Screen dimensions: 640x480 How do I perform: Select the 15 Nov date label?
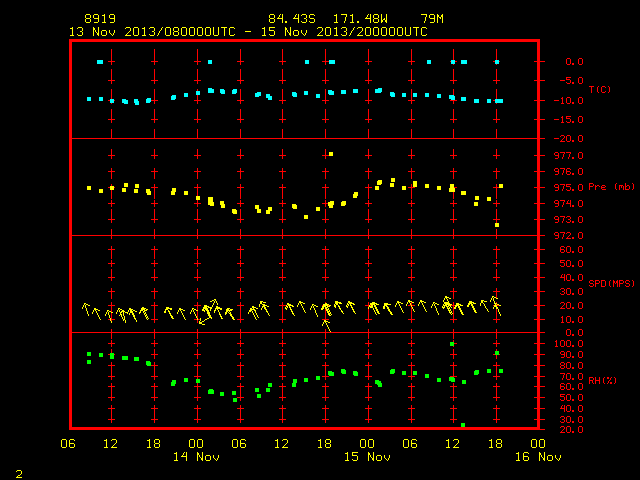click(x=367, y=457)
